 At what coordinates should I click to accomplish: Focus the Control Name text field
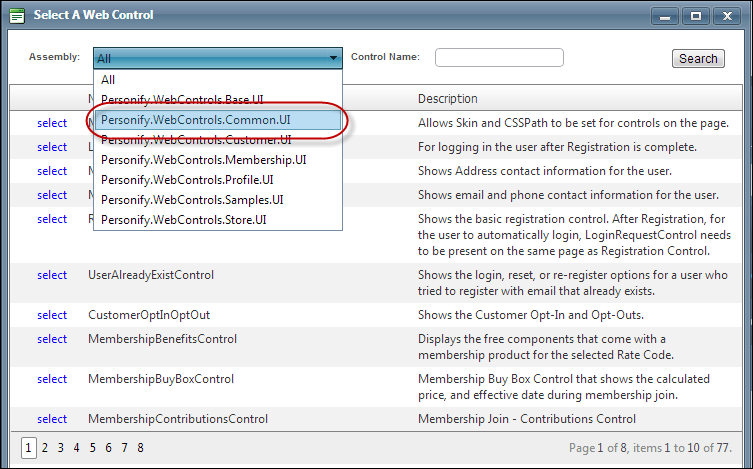pyautogui.click(x=499, y=58)
